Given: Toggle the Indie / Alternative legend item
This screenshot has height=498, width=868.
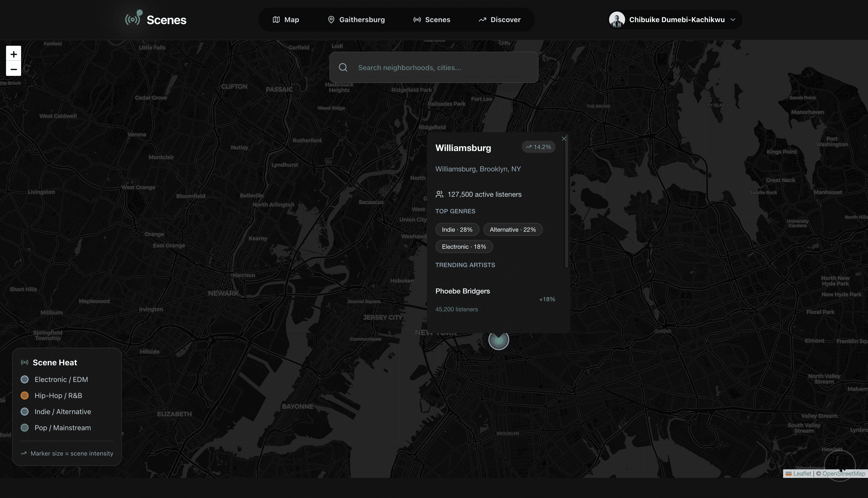Looking at the screenshot, I should click(63, 412).
